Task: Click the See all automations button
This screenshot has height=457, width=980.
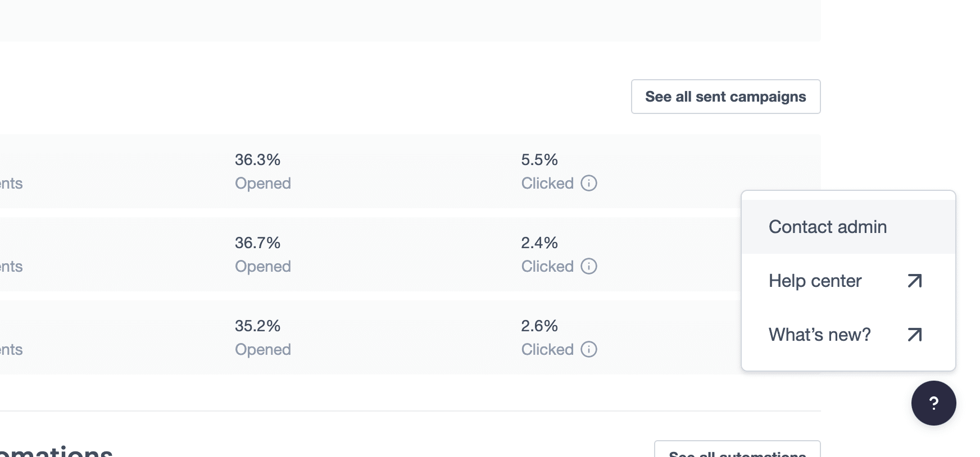Action: [737, 451]
